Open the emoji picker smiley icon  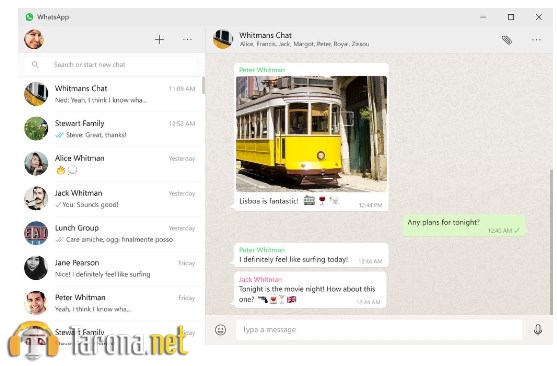221,330
